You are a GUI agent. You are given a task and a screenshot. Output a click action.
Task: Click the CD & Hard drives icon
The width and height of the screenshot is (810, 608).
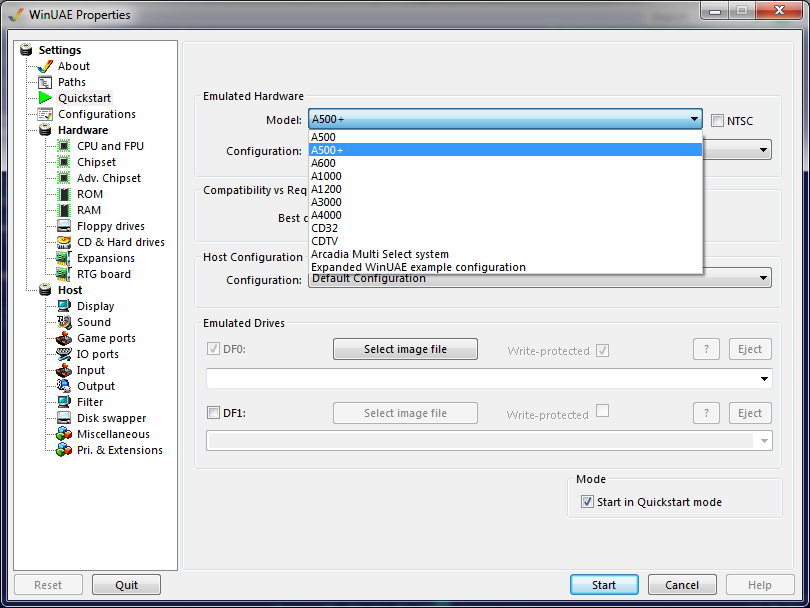(64, 242)
